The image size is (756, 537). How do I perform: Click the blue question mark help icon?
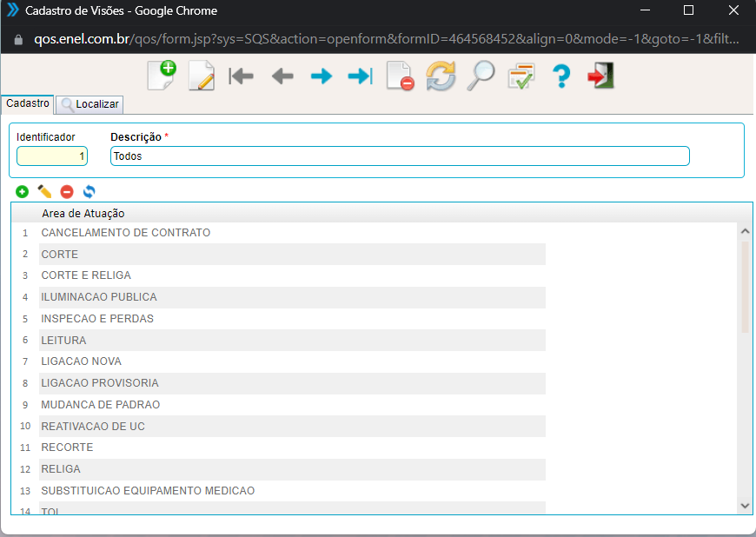pyautogui.click(x=561, y=76)
